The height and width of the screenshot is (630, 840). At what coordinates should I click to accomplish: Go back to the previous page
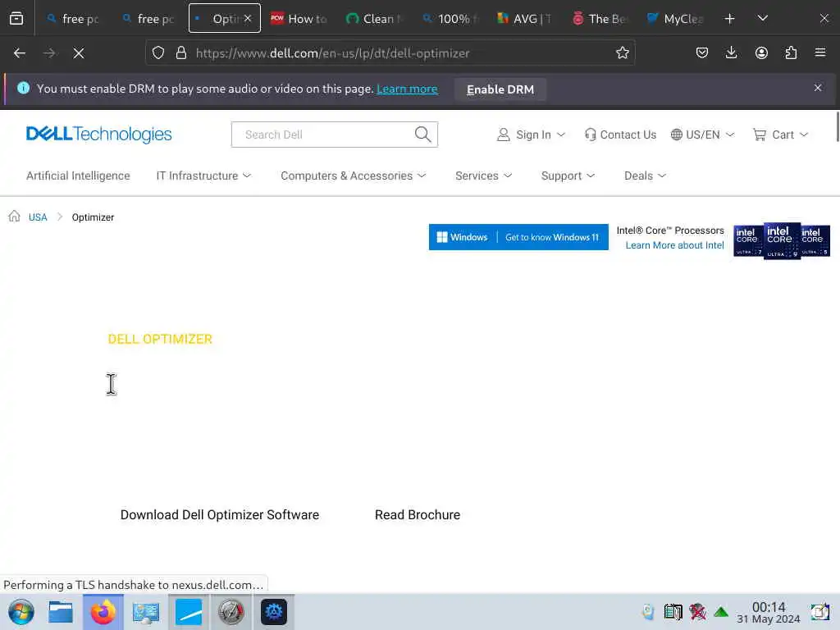[20, 53]
